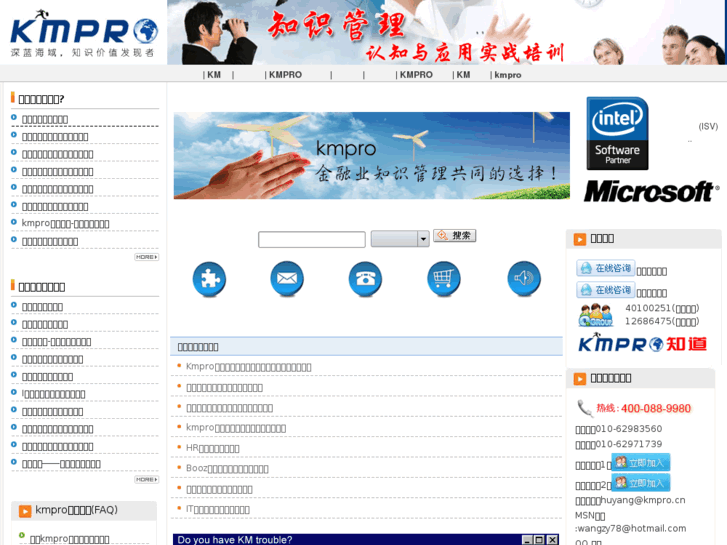Click the blue puzzle piece round icon
This screenshot has height=545, width=727.
[x=209, y=279]
